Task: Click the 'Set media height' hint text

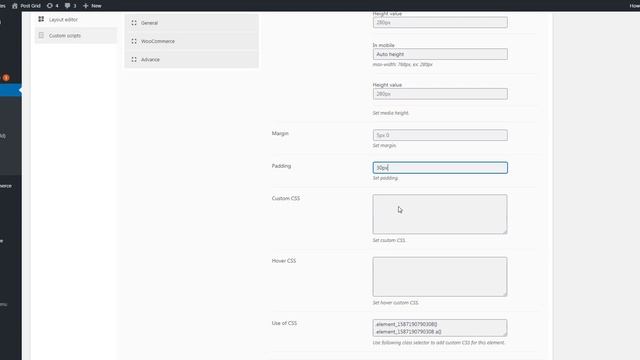Action: pos(391,113)
